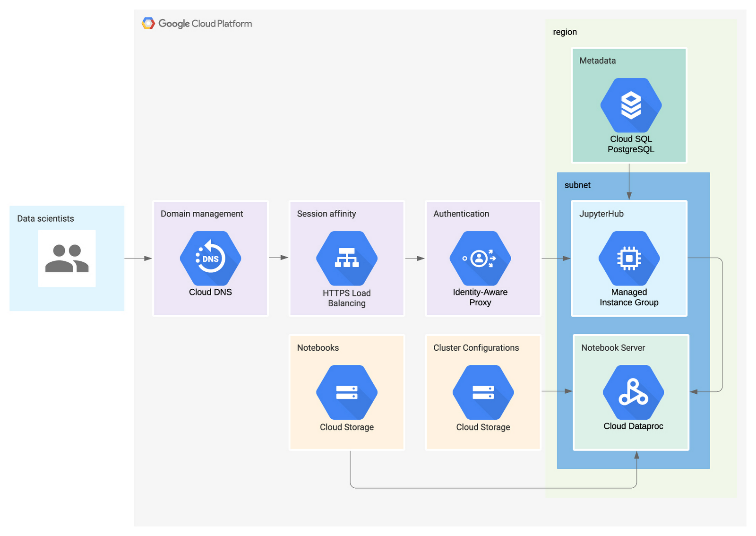Select the Cloud Dataproc icon
The height and width of the screenshot is (536, 756).
coord(634,392)
